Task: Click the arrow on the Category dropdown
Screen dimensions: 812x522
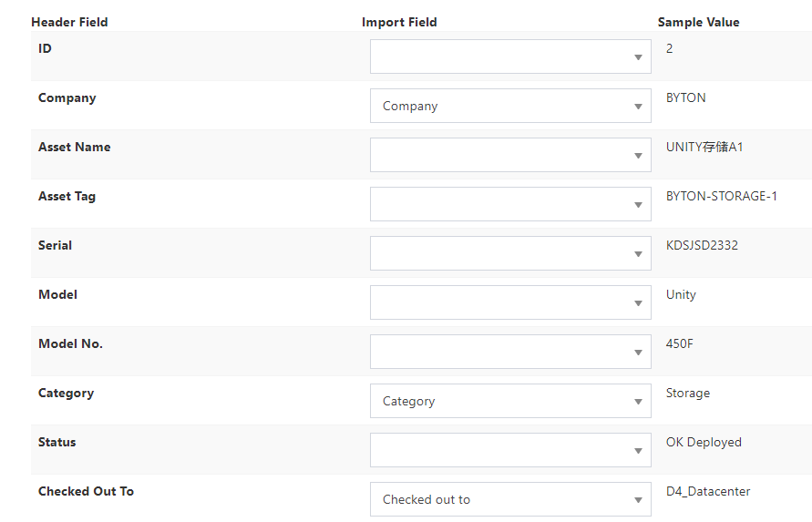Action: point(638,402)
